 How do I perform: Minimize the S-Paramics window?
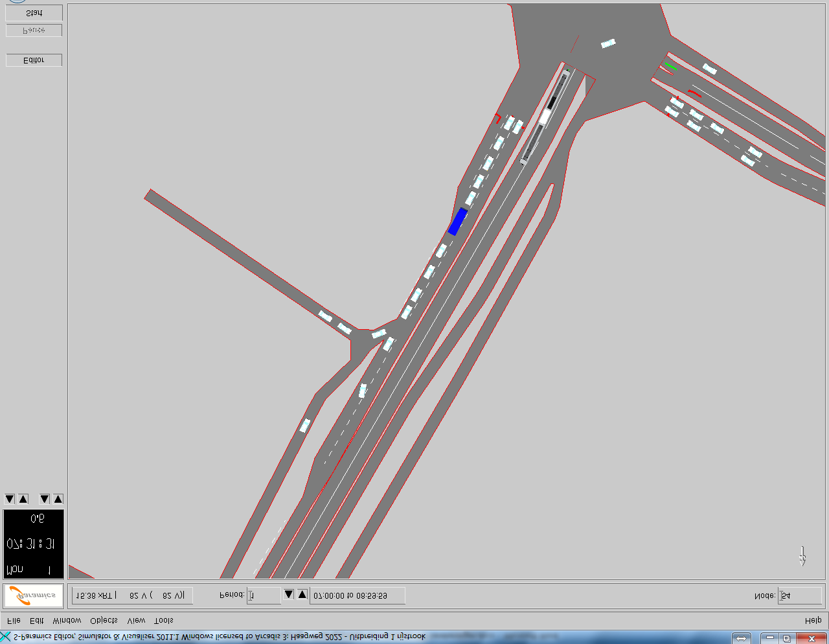click(x=770, y=638)
